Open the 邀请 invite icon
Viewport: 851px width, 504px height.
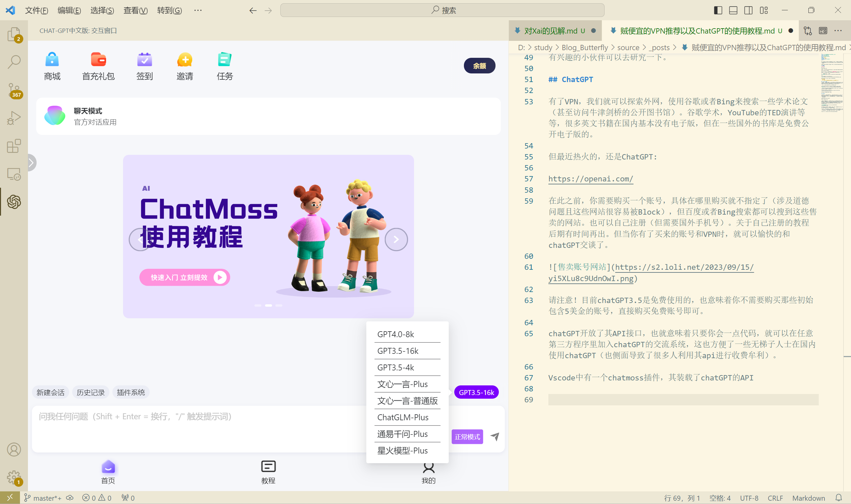click(185, 66)
